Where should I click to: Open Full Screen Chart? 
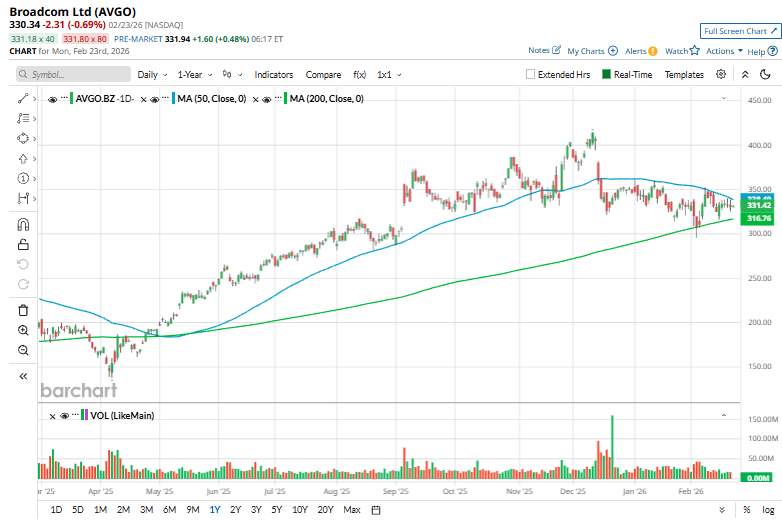coord(740,31)
